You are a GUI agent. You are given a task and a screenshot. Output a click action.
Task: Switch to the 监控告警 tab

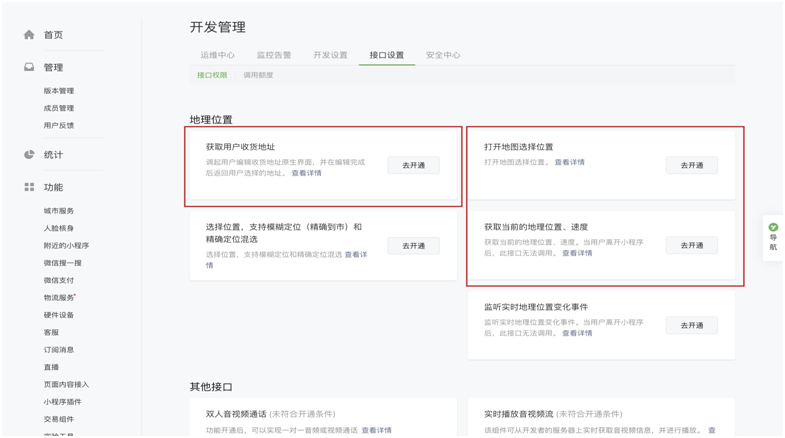[x=273, y=56]
